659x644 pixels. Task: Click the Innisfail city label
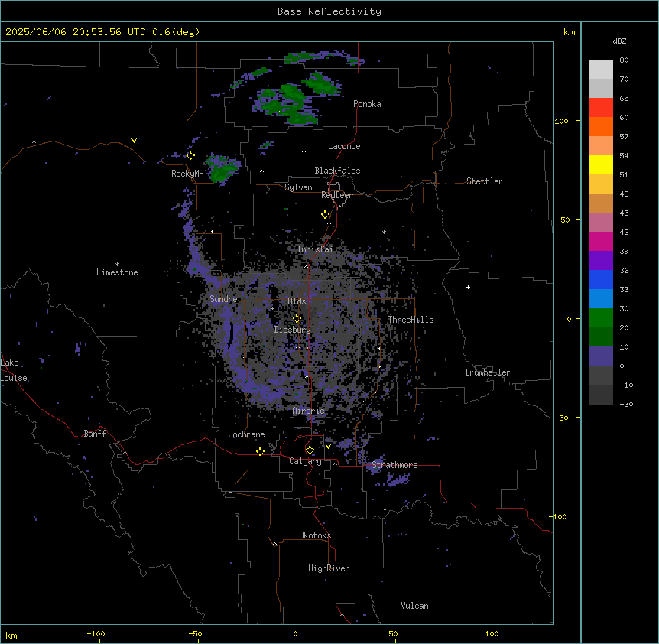tap(318, 249)
